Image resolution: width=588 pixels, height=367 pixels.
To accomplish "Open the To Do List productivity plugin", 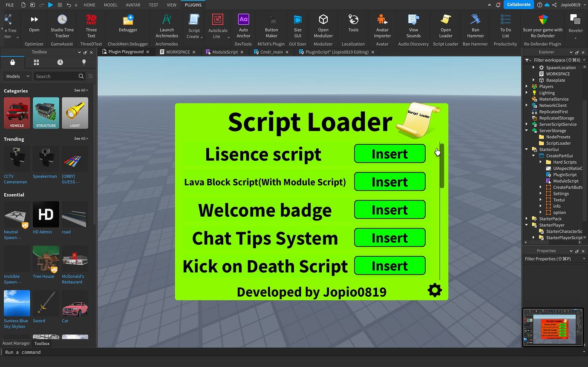I will [x=505, y=26].
